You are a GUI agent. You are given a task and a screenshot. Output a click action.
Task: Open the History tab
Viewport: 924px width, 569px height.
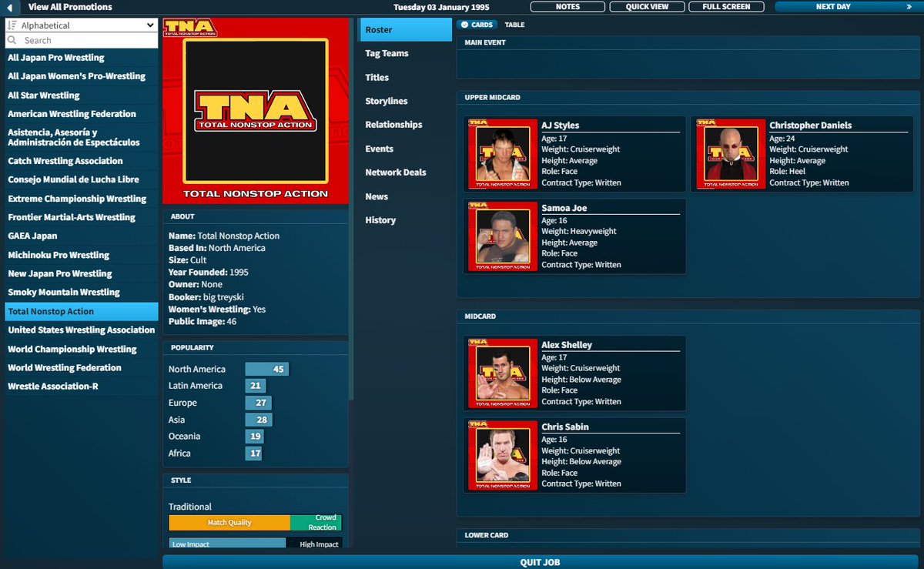[406, 219]
